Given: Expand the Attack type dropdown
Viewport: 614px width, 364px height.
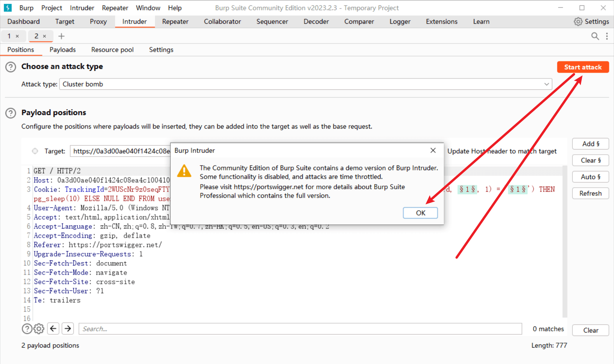Looking at the screenshot, I should [x=546, y=84].
